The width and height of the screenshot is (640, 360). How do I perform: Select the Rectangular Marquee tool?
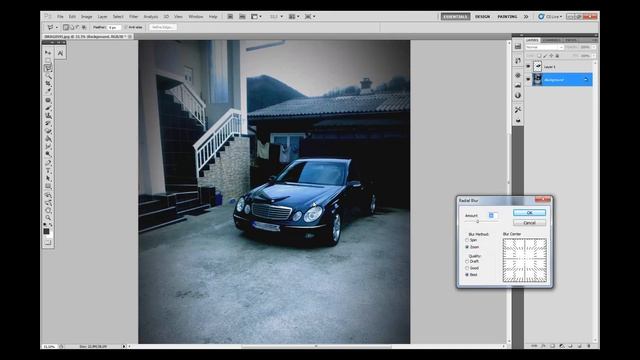point(48,60)
